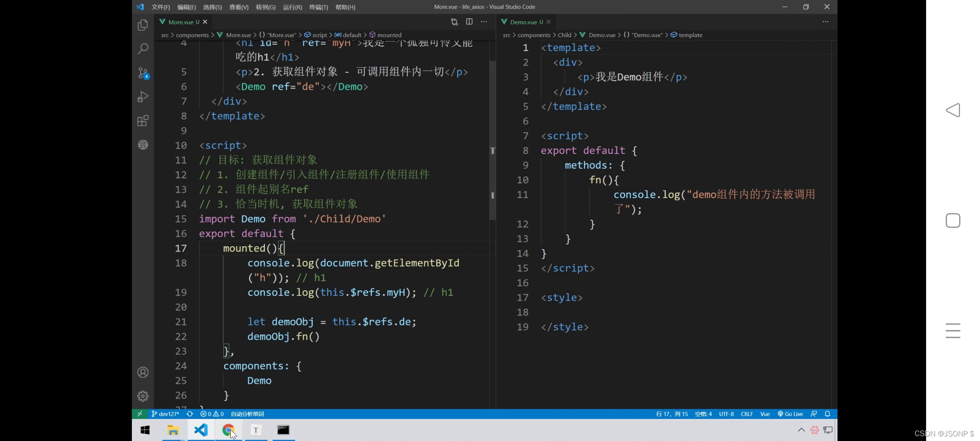Click the dev127* git branch in status bar
Viewport: 980px width, 441px height.
coord(165,414)
